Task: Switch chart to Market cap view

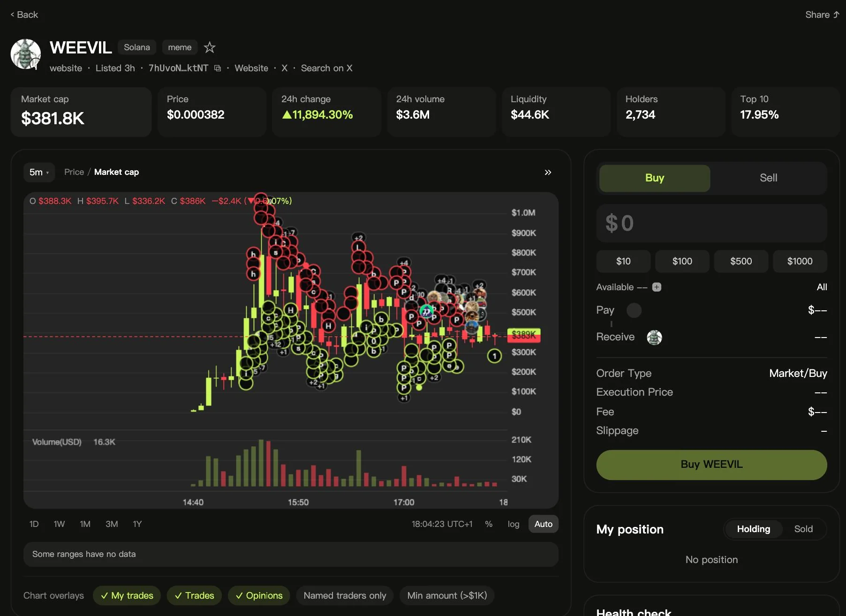Action: pyautogui.click(x=116, y=172)
